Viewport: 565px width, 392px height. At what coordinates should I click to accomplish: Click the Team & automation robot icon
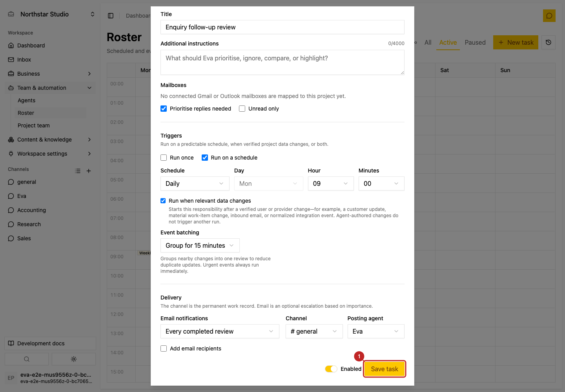(11, 88)
